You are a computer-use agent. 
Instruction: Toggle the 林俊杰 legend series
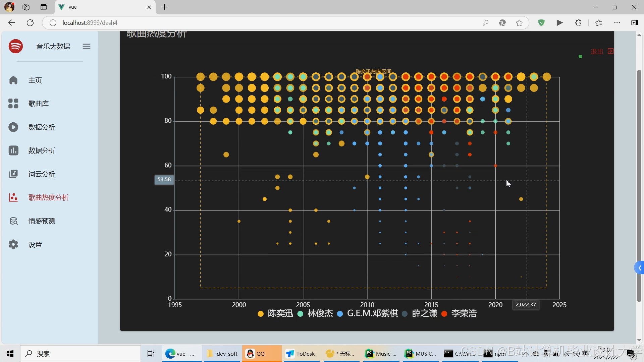(x=320, y=314)
